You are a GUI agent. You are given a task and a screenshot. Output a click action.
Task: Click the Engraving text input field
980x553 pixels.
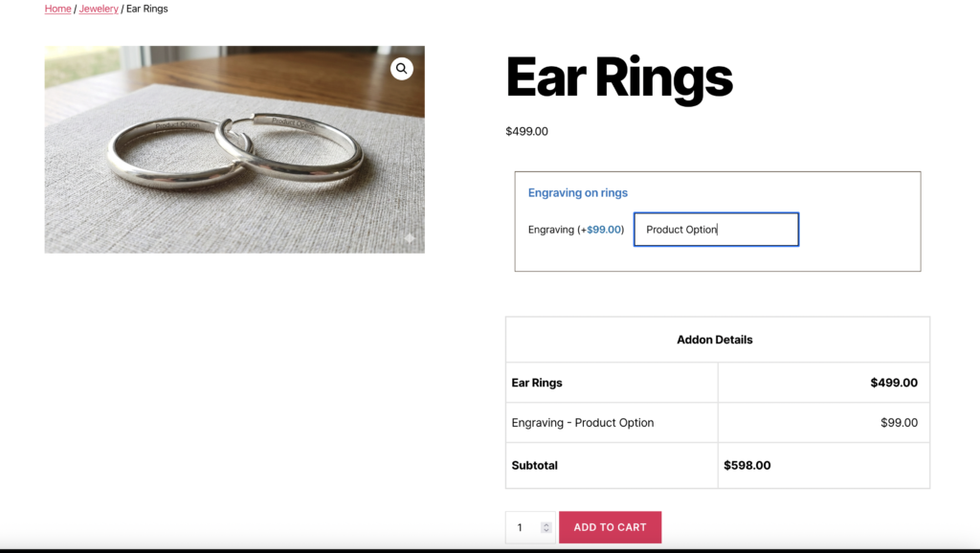pyautogui.click(x=716, y=230)
